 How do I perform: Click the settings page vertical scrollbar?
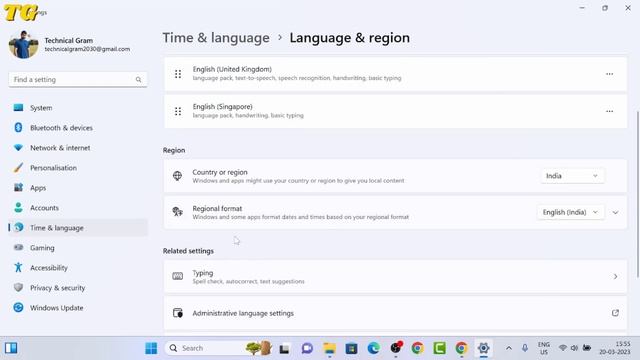click(637, 194)
